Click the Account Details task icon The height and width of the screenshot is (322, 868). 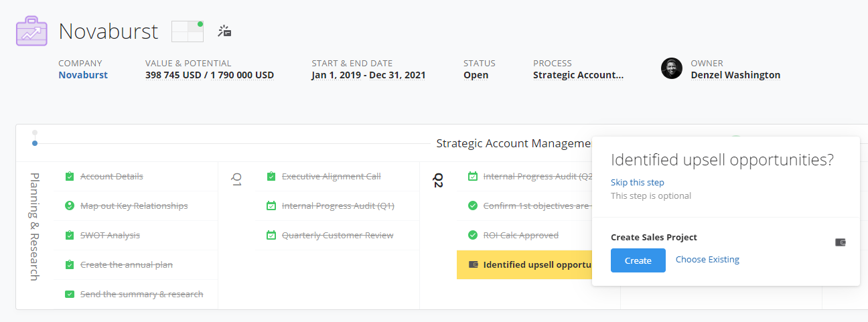point(70,177)
